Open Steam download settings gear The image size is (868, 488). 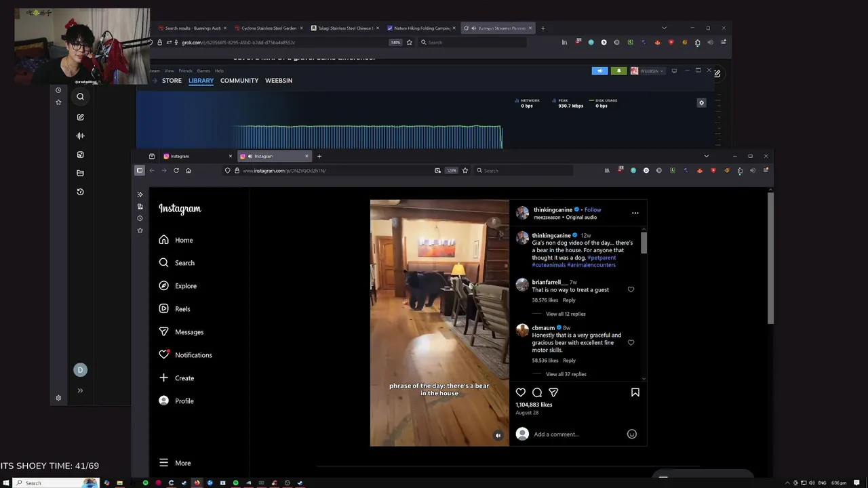point(702,103)
